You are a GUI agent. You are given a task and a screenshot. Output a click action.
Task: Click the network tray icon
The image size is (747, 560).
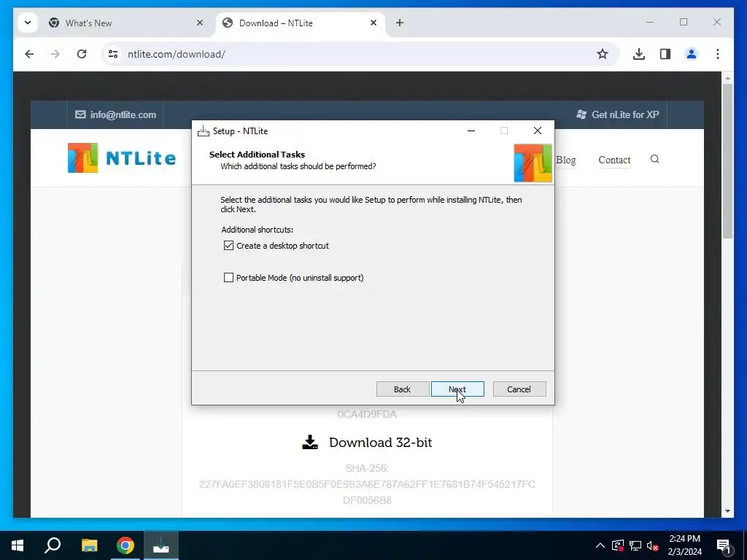tap(635, 545)
